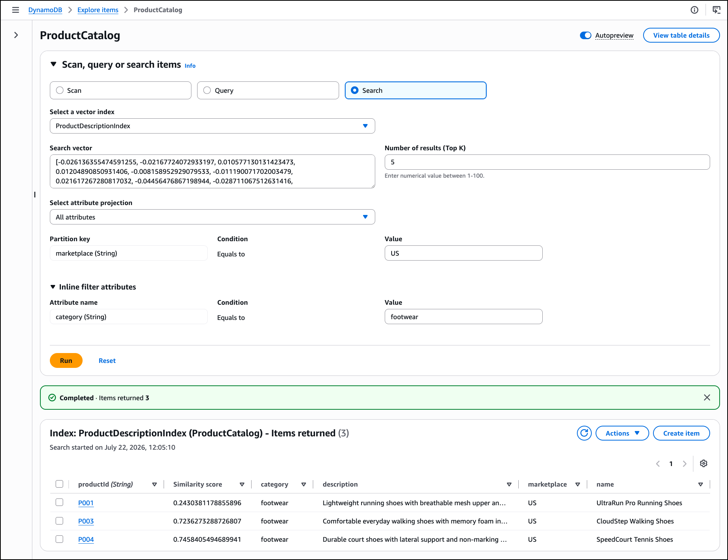Image resolution: width=728 pixels, height=560 pixels.
Task: Sort by category column arrow
Action: (304, 484)
